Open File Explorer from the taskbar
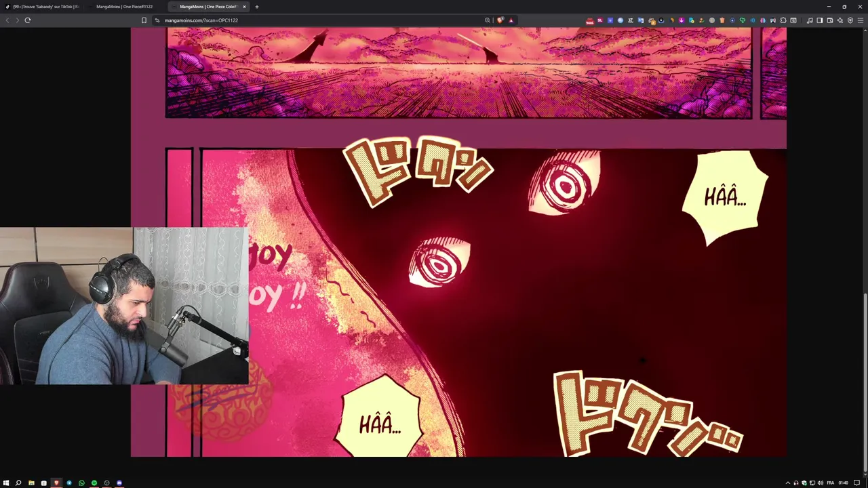 pos(31,483)
